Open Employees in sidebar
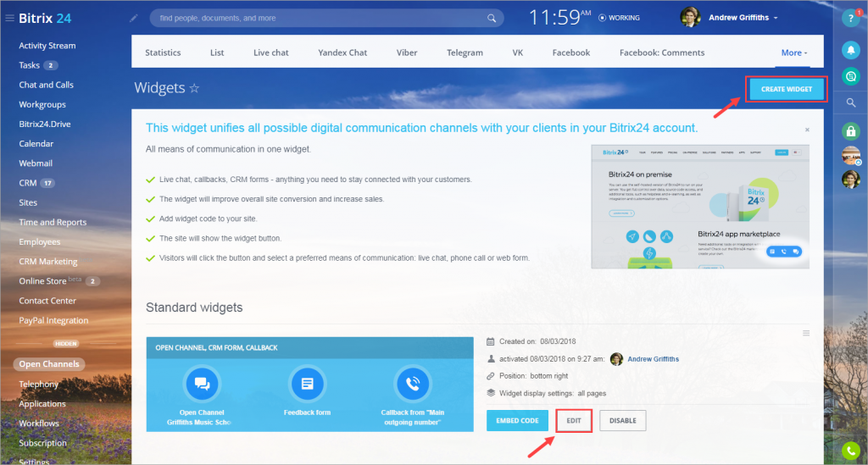 click(x=39, y=241)
